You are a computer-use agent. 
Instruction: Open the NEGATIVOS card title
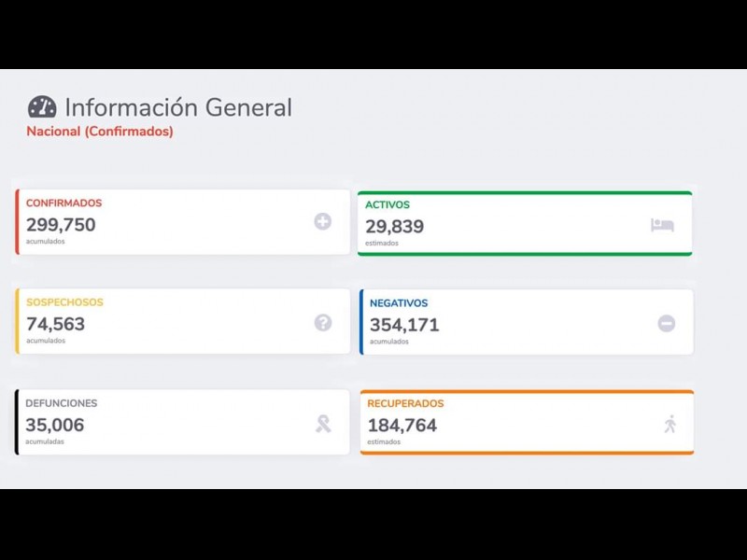(x=399, y=303)
